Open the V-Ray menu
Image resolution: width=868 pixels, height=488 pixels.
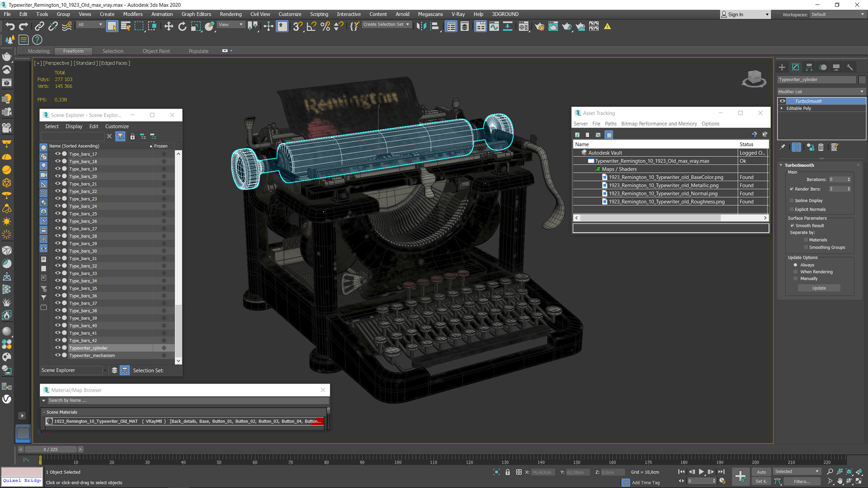[458, 14]
